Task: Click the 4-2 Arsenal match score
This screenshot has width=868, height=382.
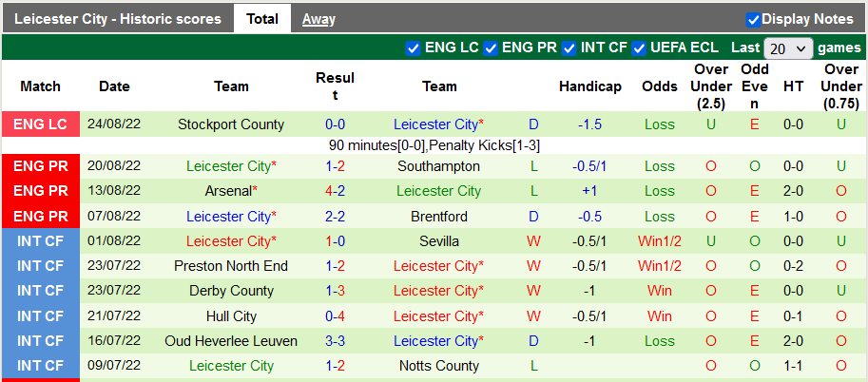Action: (x=335, y=191)
